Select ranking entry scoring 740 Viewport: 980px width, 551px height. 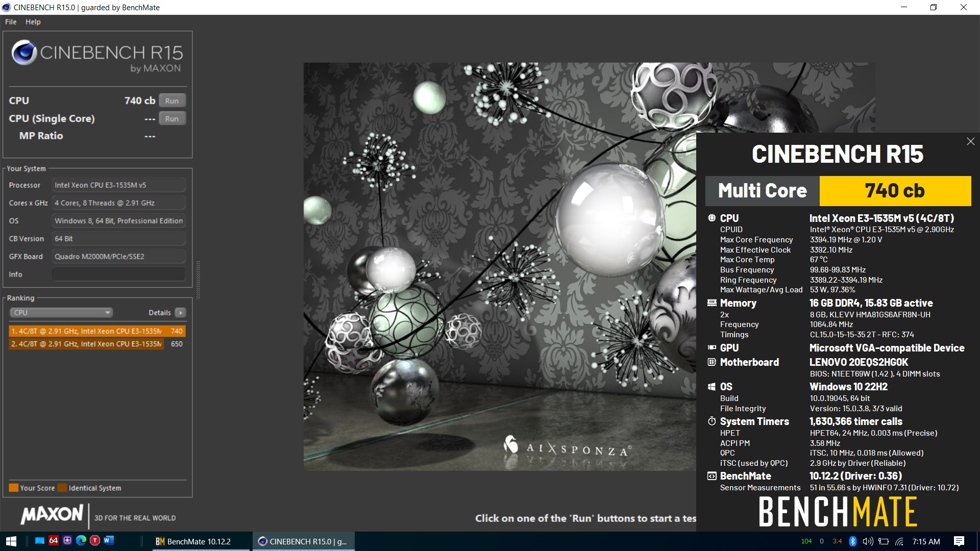pos(97,331)
